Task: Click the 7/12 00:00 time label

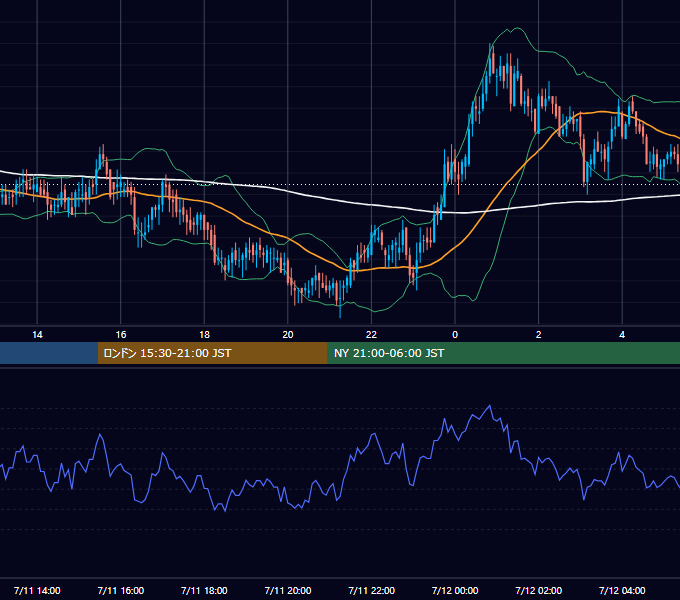Action: pos(455,590)
